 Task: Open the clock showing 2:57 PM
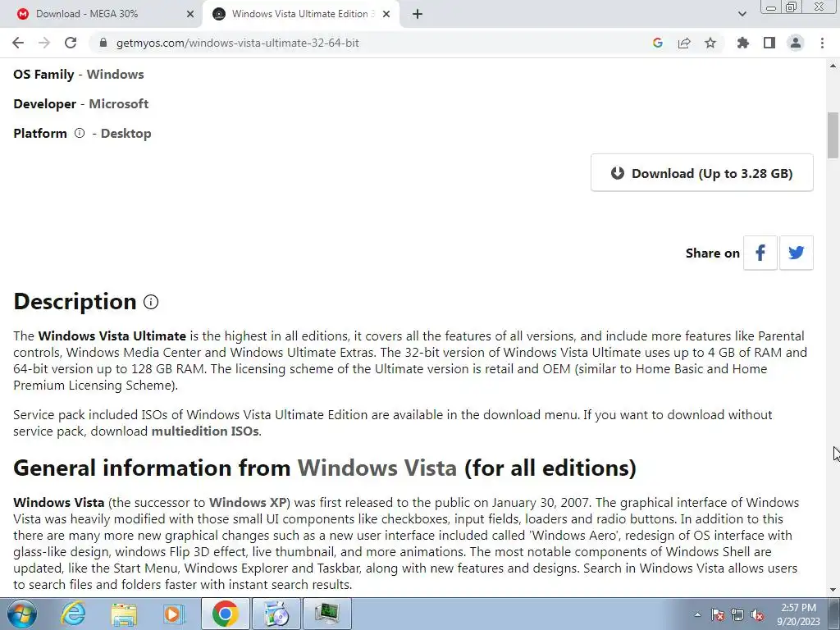point(799,614)
